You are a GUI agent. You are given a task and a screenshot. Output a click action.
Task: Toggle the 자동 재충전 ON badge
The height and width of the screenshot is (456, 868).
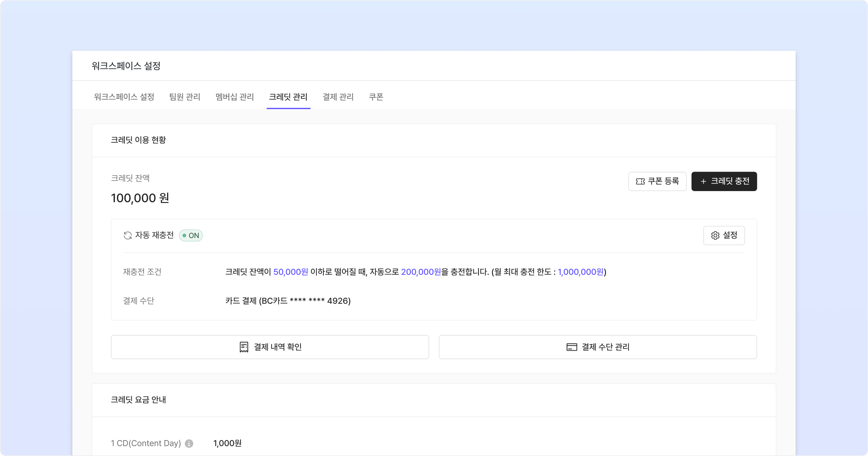[x=191, y=236]
